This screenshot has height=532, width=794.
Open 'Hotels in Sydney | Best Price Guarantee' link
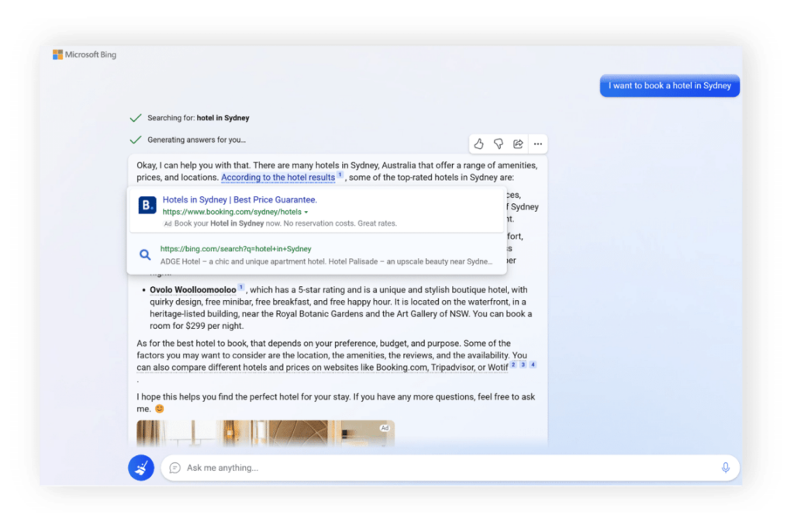[x=240, y=200]
